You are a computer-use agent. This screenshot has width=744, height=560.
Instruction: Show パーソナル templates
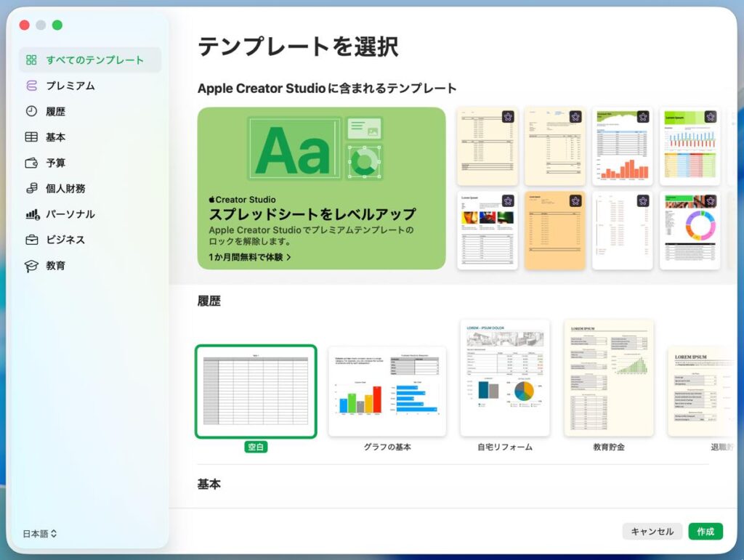[90, 214]
